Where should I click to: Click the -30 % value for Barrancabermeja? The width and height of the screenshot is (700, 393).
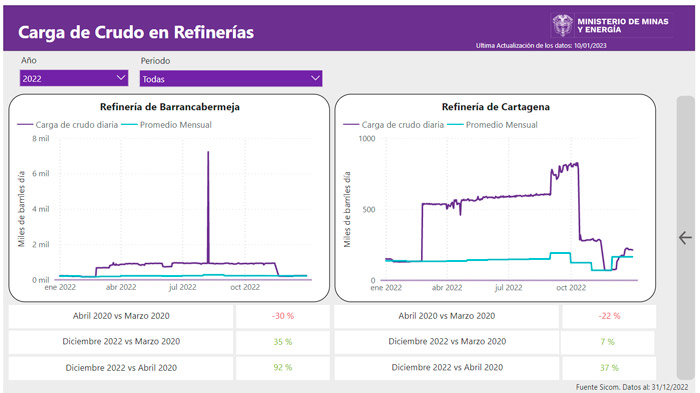283,316
